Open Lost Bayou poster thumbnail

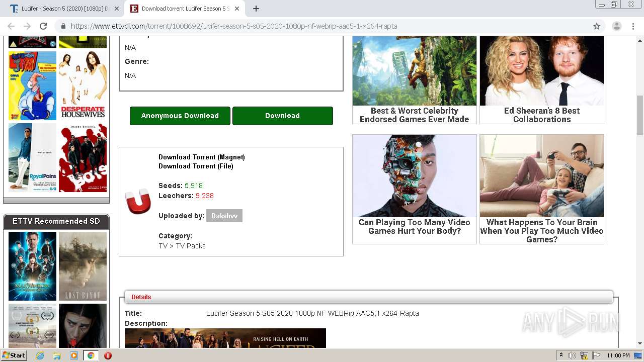click(83, 266)
